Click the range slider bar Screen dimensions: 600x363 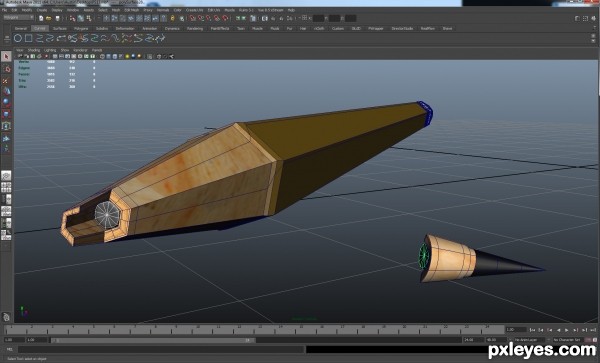click(153, 340)
